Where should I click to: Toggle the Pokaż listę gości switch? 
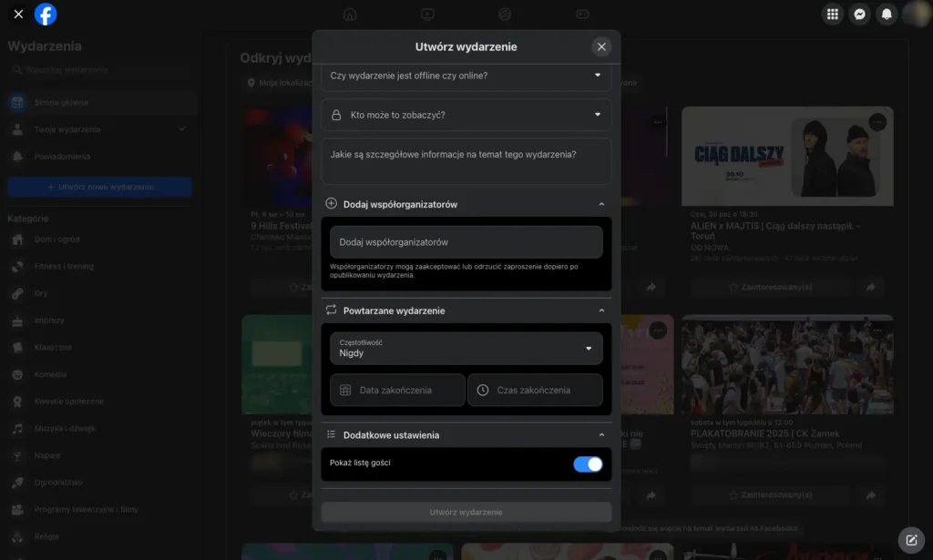click(588, 464)
